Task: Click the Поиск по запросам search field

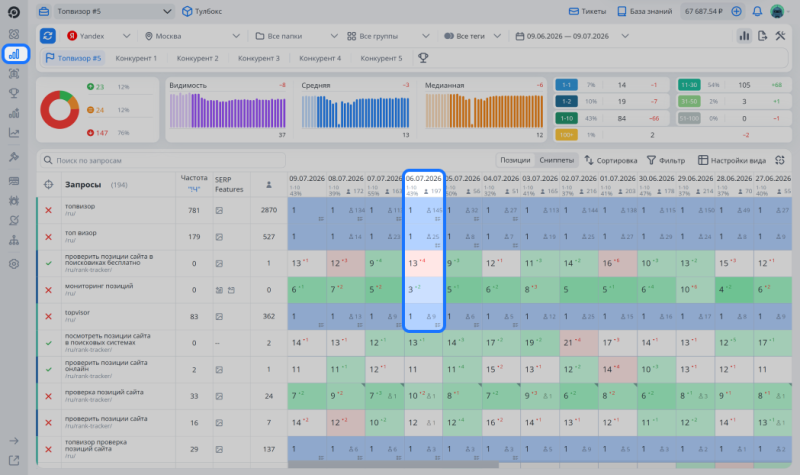Action: (163, 160)
